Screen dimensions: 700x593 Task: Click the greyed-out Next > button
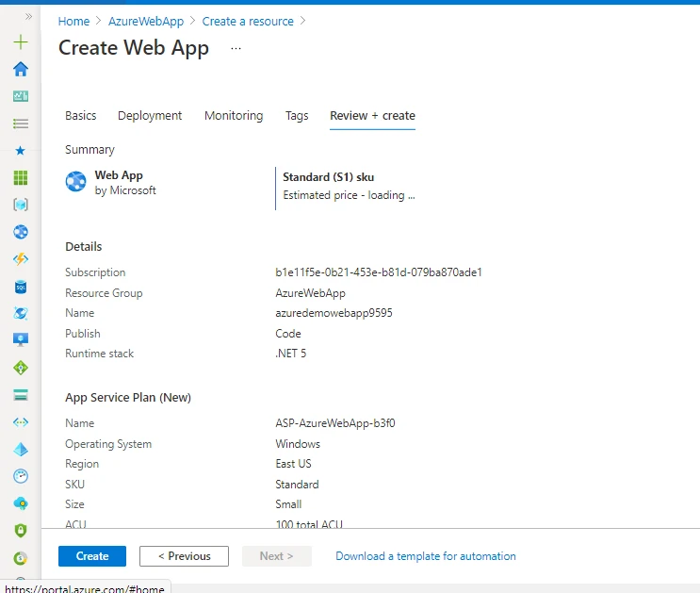coord(277,556)
